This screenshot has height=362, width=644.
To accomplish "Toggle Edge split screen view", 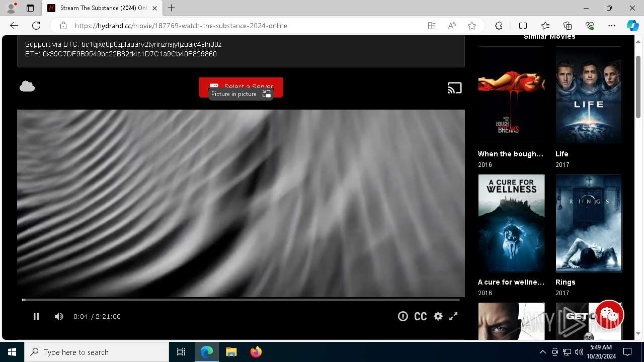I will click(x=523, y=26).
